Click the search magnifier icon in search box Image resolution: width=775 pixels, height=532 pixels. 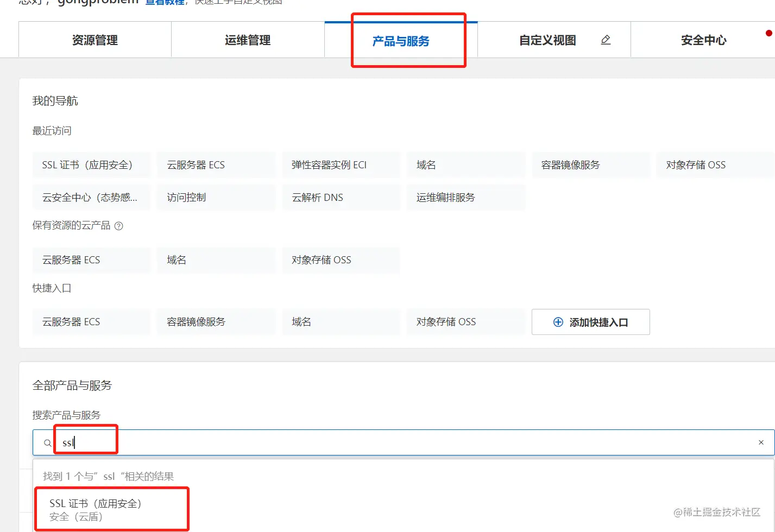point(47,443)
